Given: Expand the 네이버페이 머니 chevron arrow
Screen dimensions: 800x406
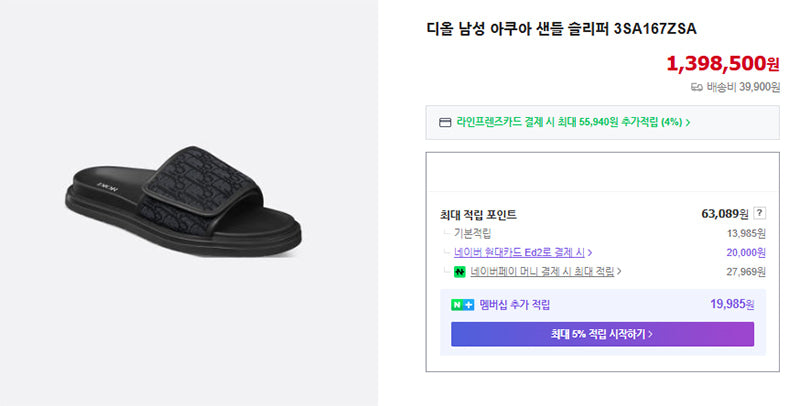Looking at the screenshot, I should pyautogui.click(x=619, y=271).
